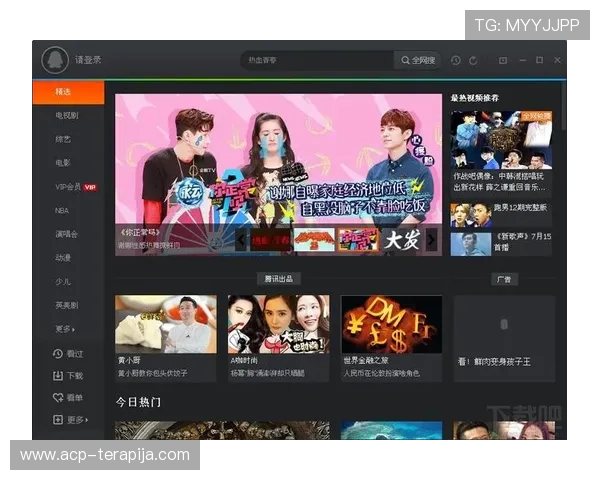Open the 跑男12期完整版 video
The height and width of the screenshot is (480, 600).
501,215
